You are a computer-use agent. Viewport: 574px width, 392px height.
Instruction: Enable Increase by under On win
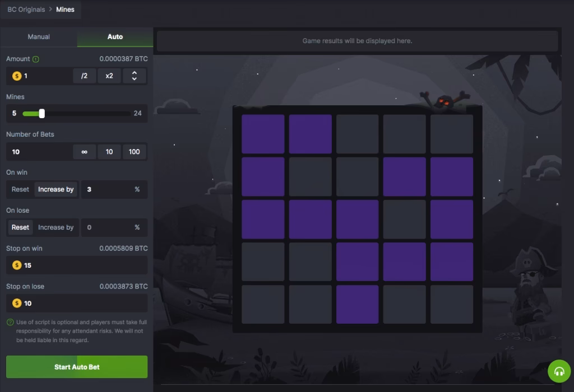(55, 189)
